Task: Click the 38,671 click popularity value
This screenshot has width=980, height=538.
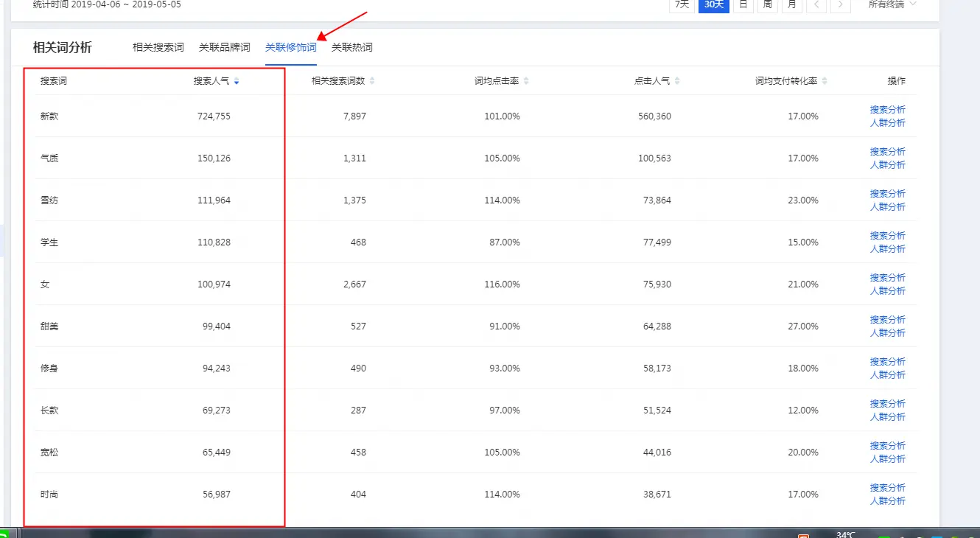Action: (x=657, y=495)
